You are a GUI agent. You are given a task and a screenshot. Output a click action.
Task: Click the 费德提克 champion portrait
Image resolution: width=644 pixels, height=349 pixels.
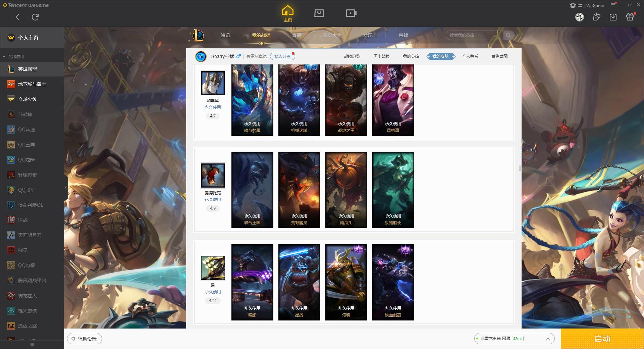coord(213,176)
